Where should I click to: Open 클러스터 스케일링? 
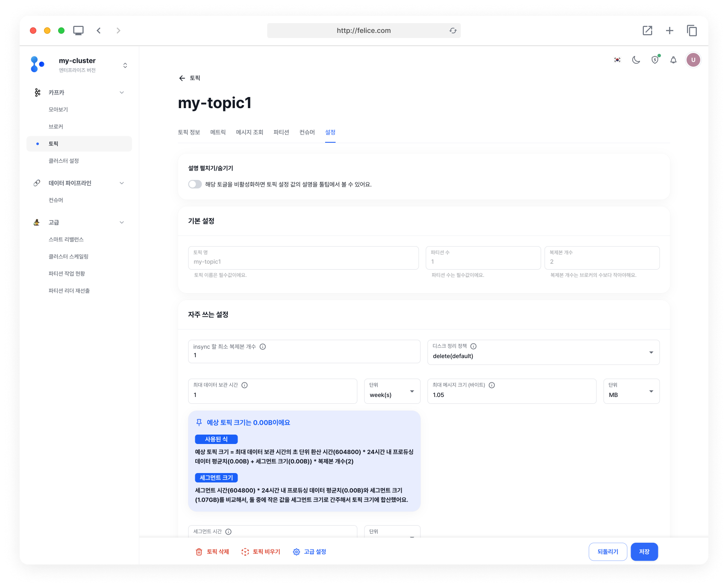[x=68, y=257]
